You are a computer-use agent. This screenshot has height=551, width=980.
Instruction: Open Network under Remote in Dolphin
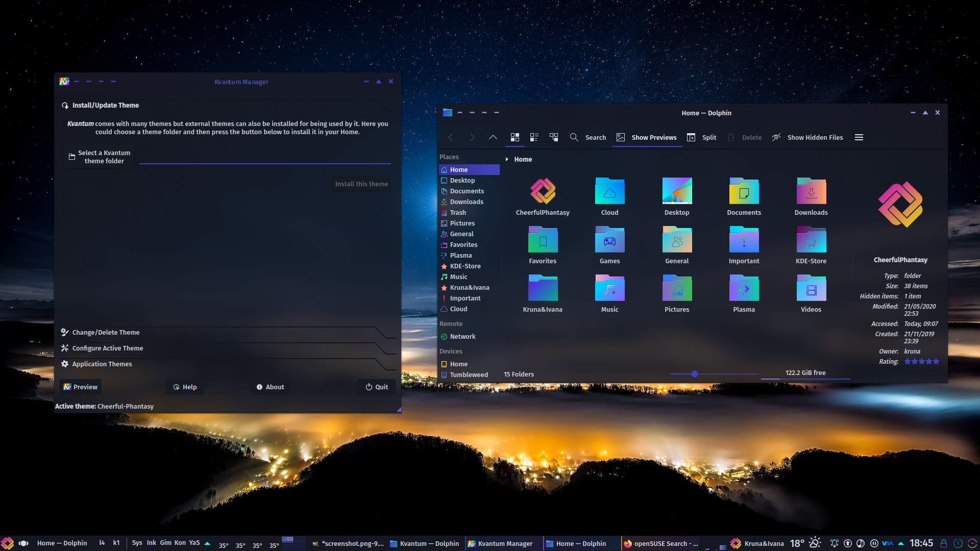(x=469, y=337)
